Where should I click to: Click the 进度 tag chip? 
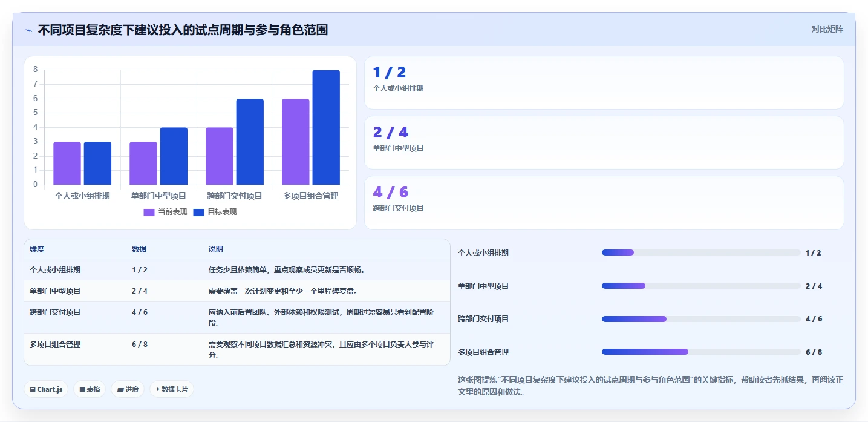pyautogui.click(x=128, y=389)
